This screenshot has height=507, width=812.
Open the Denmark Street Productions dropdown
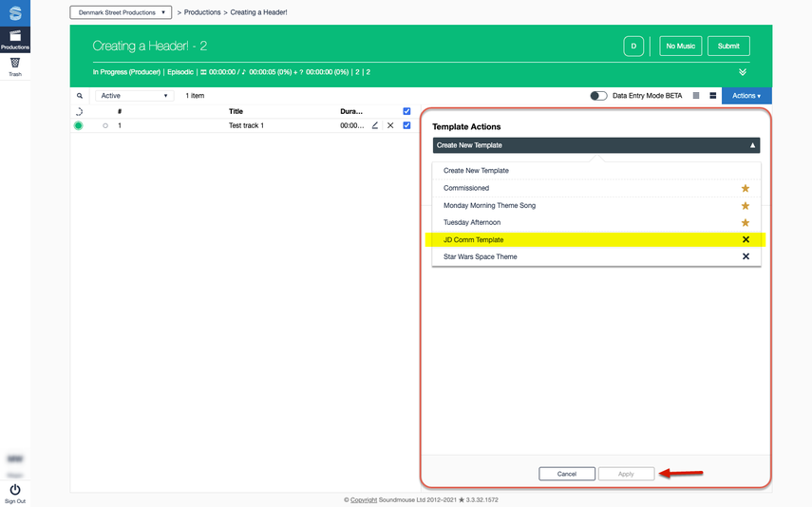(121, 12)
